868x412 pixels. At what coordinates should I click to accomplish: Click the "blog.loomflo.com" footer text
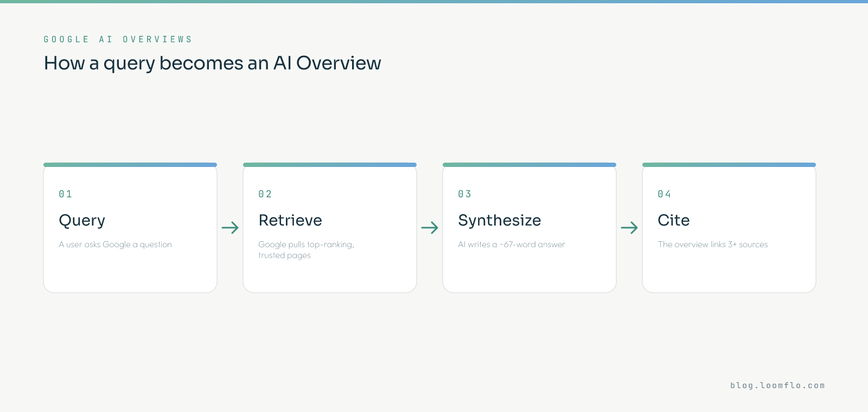pos(777,385)
